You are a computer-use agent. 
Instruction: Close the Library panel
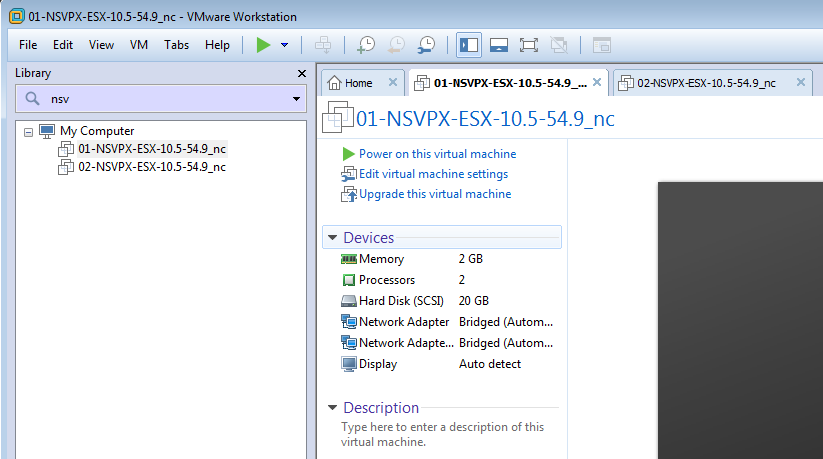pyautogui.click(x=302, y=74)
